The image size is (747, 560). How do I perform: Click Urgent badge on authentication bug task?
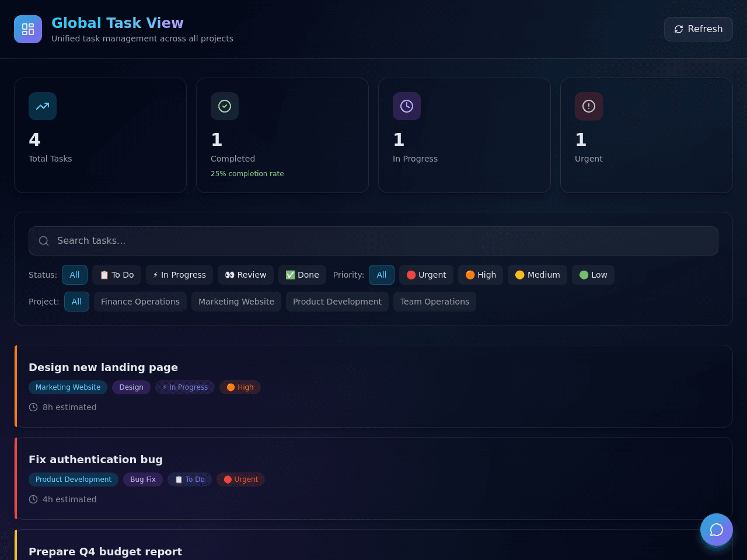[240, 480]
